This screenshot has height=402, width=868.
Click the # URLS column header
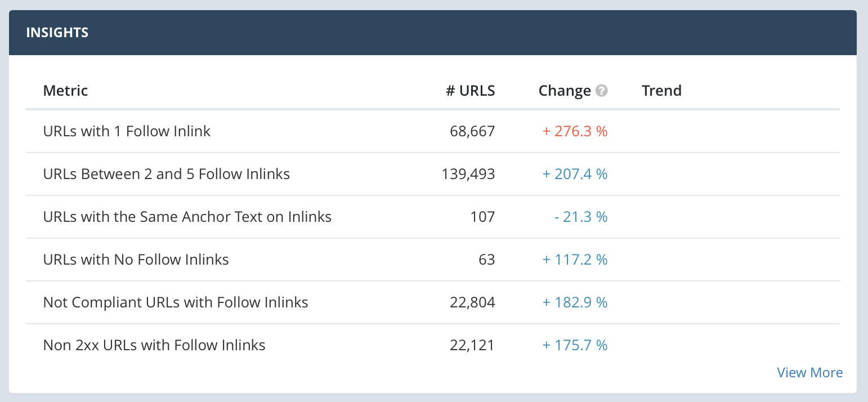tap(470, 91)
